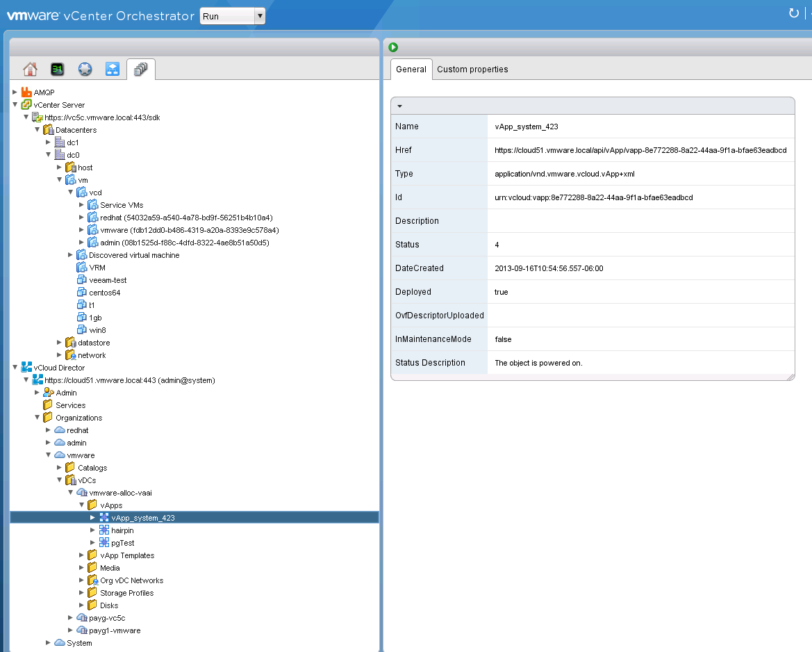
Task: Open the Home tab icon
Action: click(x=30, y=70)
